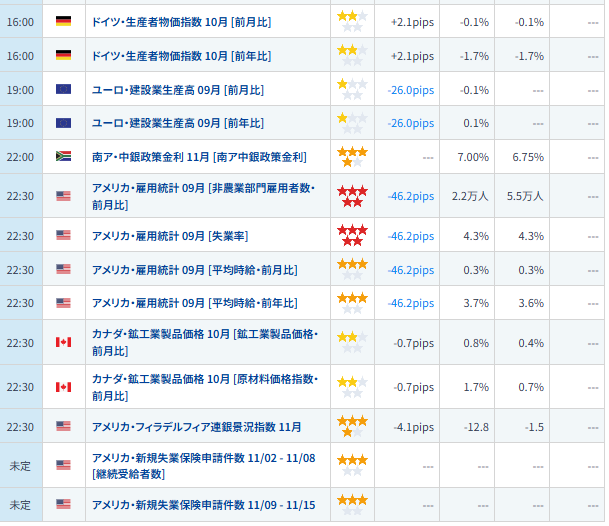Click red star rating in 失業率 row
This screenshot has width=609, height=526.
tap(352, 236)
